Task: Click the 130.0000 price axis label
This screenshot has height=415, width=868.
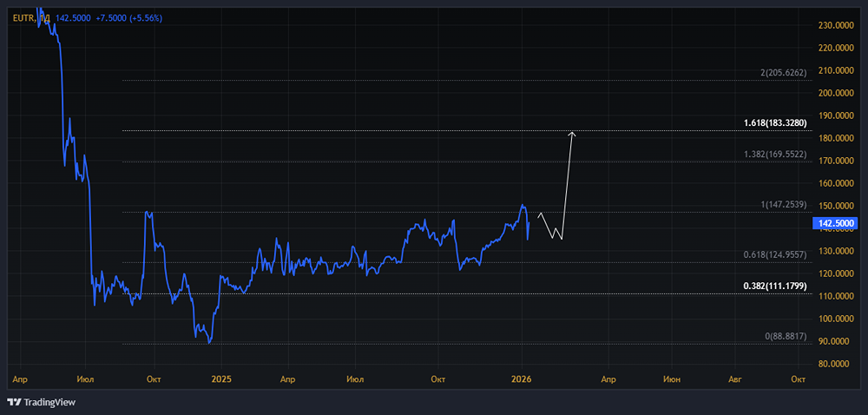Action: (837, 251)
